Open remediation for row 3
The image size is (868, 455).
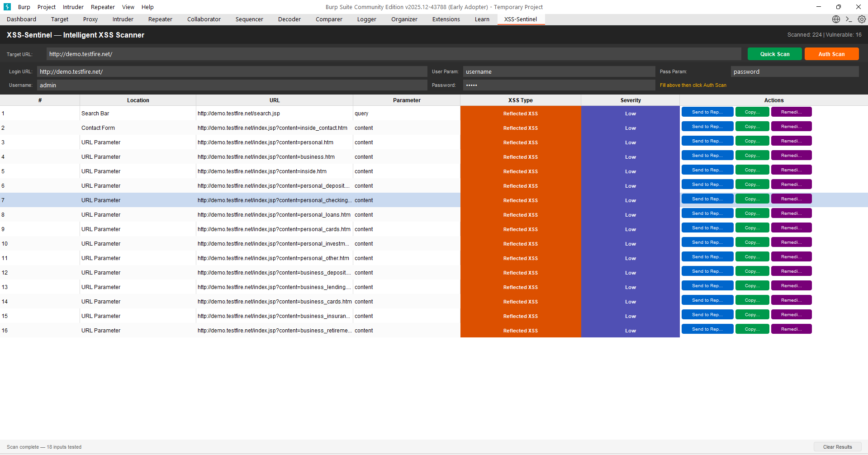coord(791,141)
